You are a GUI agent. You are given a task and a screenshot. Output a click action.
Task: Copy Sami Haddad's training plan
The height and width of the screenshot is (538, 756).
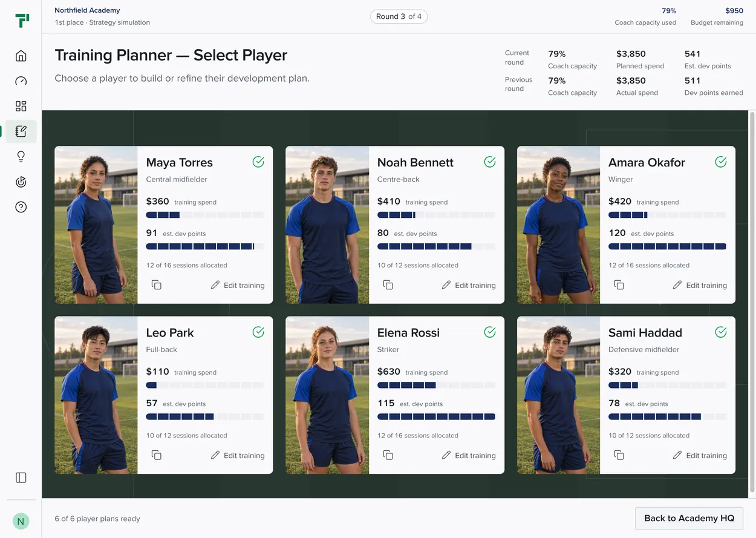click(619, 454)
